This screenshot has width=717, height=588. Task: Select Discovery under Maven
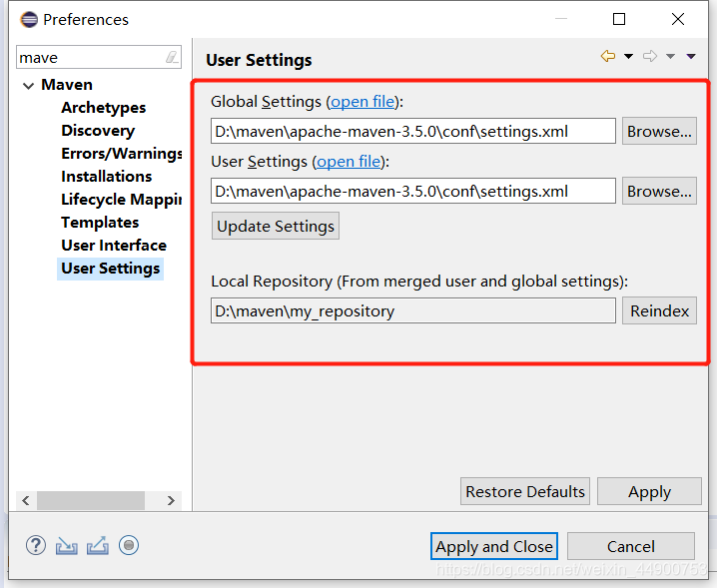point(98,131)
